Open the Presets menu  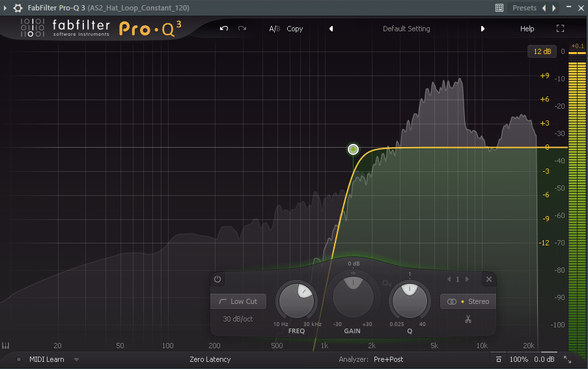(x=524, y=8)
